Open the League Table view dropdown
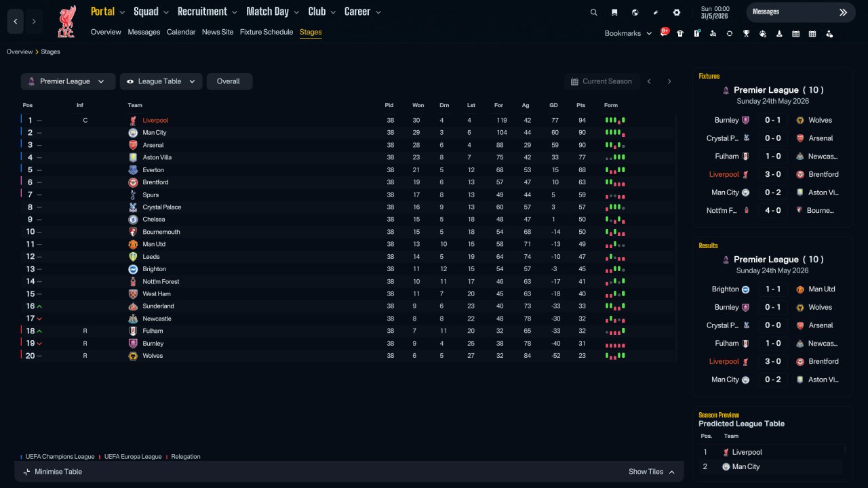868x488 pixels. (x=161, y=81)
